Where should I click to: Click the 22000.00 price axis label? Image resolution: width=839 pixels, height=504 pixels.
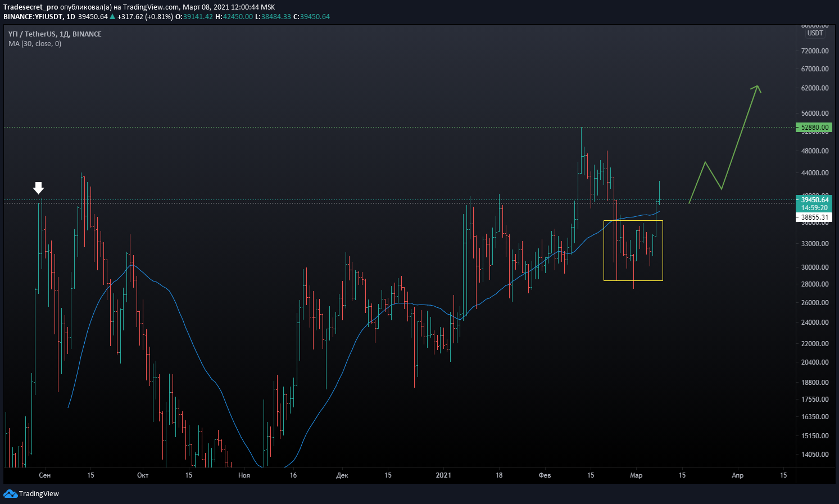coord(815,344)
